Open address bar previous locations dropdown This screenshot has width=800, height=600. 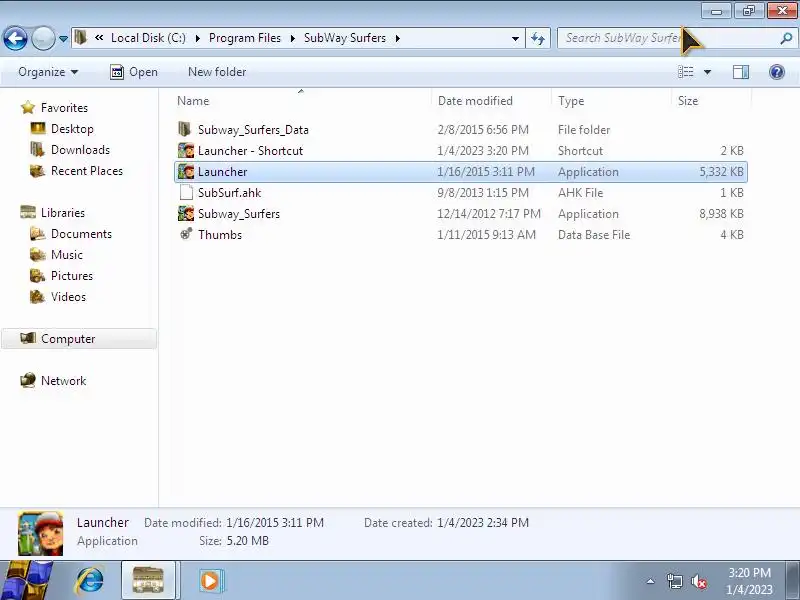point(515,38)
